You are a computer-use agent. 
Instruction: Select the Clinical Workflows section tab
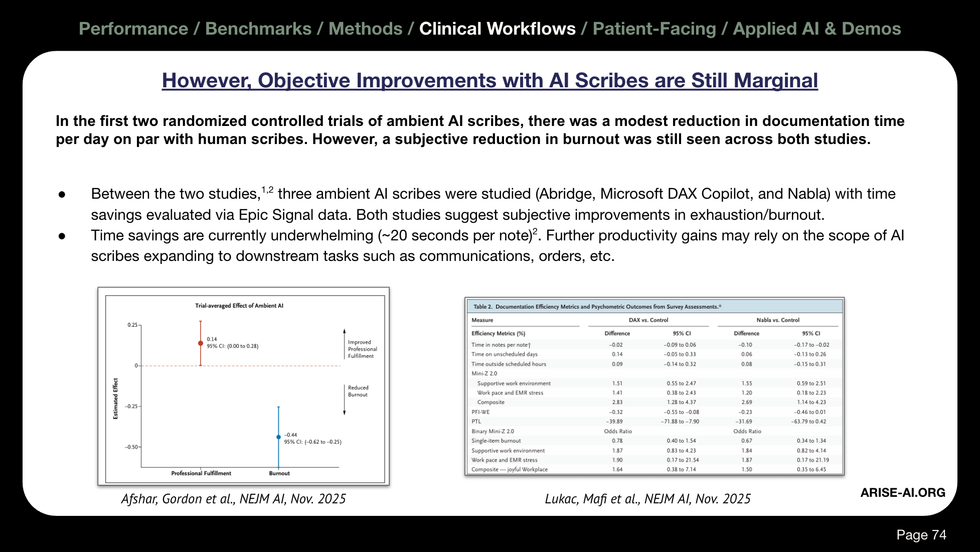click(497, 29)
